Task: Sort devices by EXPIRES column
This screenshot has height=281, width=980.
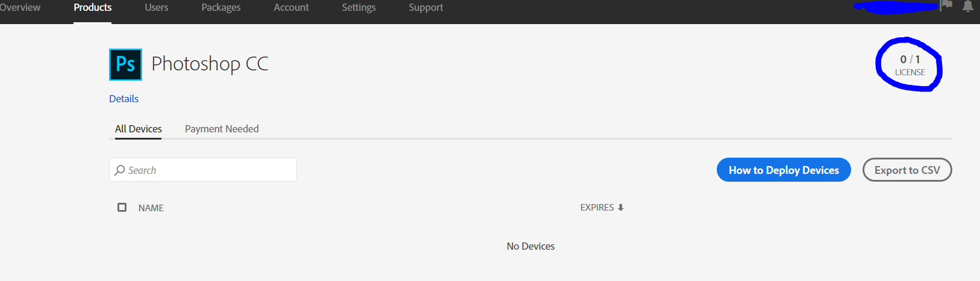Action: [x=597, y=208]
